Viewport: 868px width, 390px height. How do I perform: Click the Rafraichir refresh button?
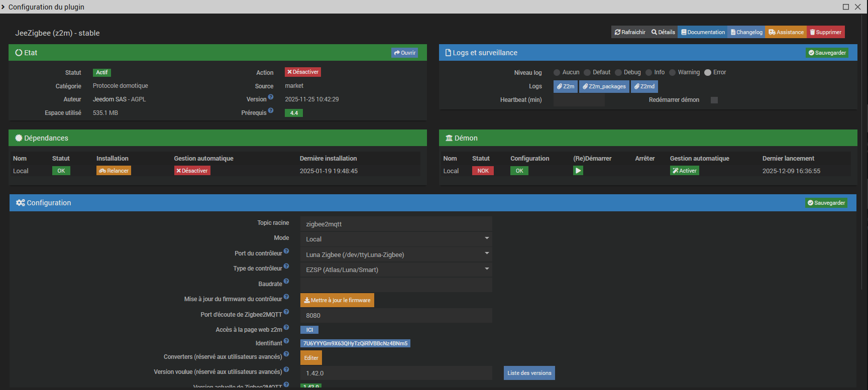tap(630, 32)
